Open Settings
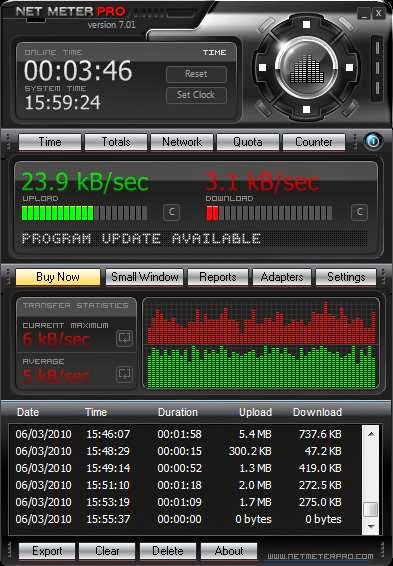The image size is (393, 566). tap(346, 277)
